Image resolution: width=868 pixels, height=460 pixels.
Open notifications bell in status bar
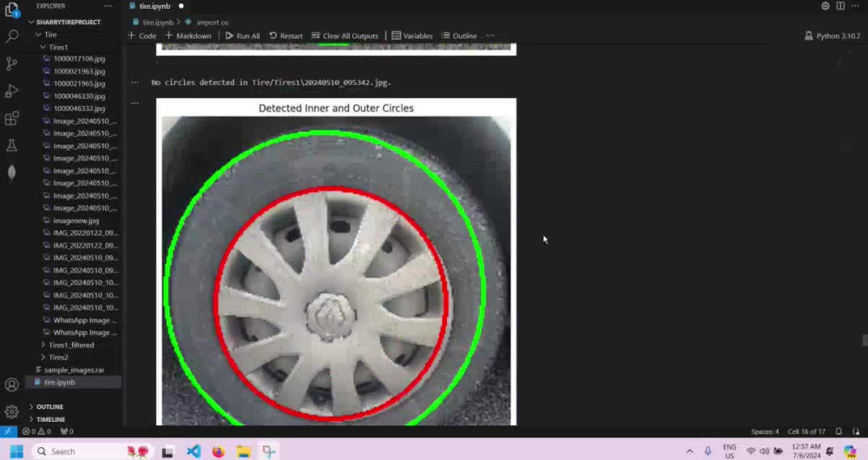[838, 431]
